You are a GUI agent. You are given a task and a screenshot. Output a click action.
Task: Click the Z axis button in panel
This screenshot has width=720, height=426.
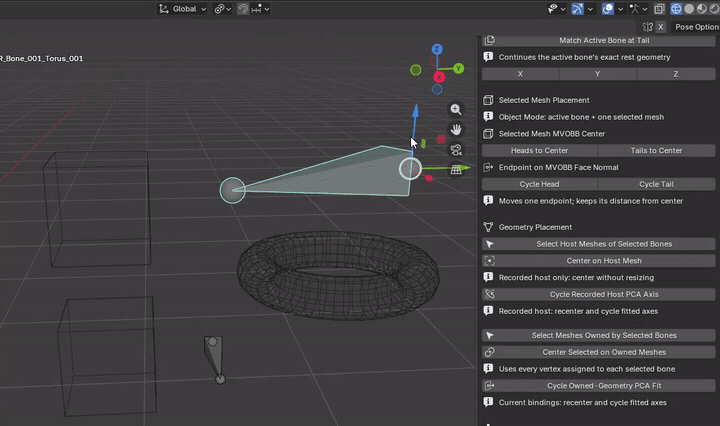[x=676, y=74]
